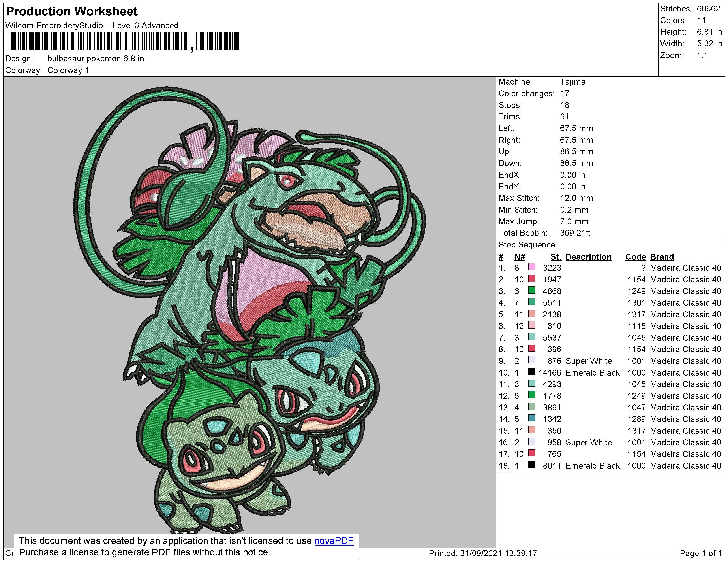Click the light pink swatch for code 1115
Image resolution: width=728 pixels, height=563 pixels.
coord(532,325)
